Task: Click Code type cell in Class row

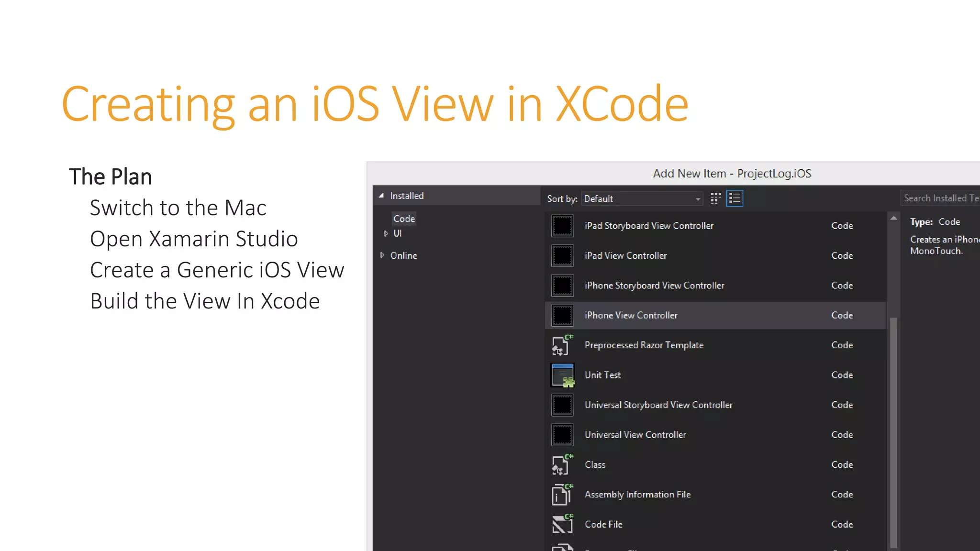Action: tap(842, 465)
